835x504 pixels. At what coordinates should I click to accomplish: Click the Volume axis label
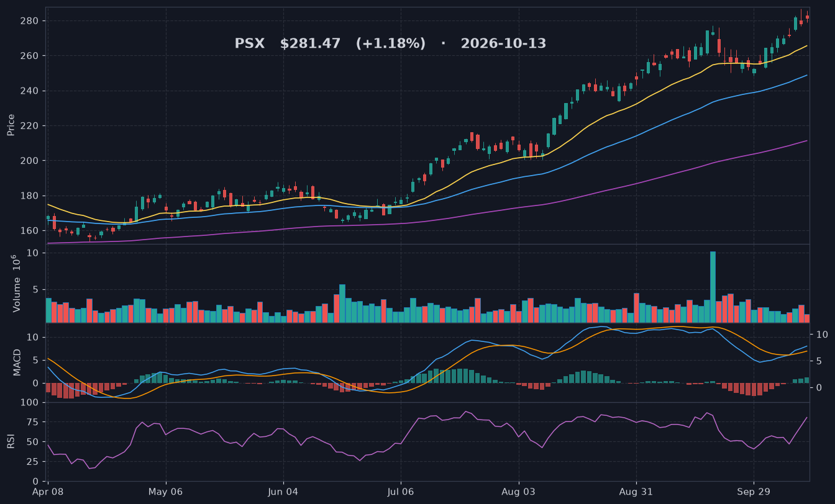pyautogui.click(x=17, y=284)
